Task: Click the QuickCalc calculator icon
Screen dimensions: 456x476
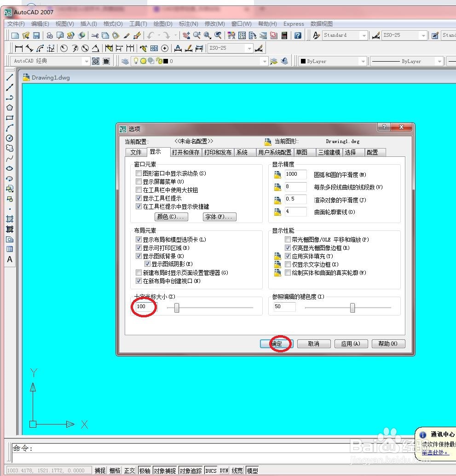Action: pos(284,35)
